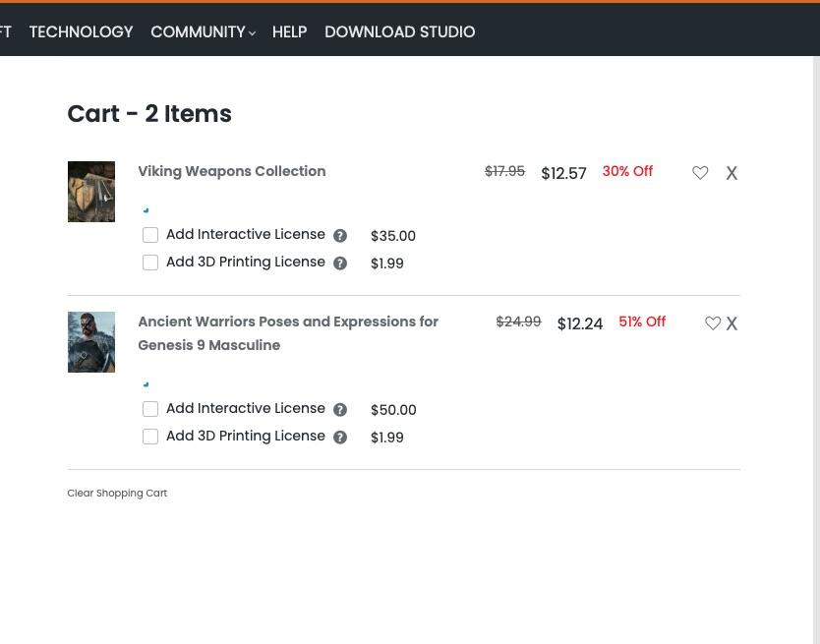Click Clear Shopping Cart link
820x644 pixels.
(x=117, y=494)
